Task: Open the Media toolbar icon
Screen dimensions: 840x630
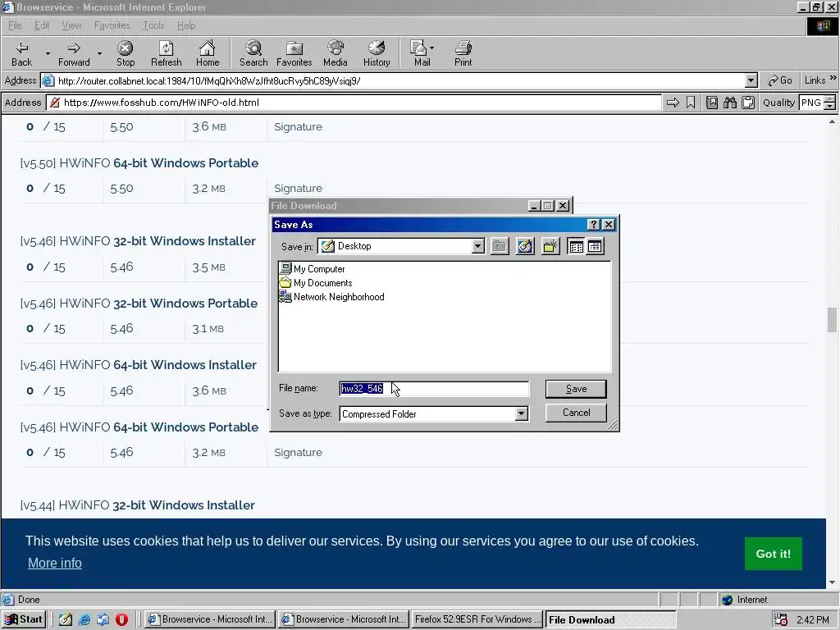Action: pos(336,53)
